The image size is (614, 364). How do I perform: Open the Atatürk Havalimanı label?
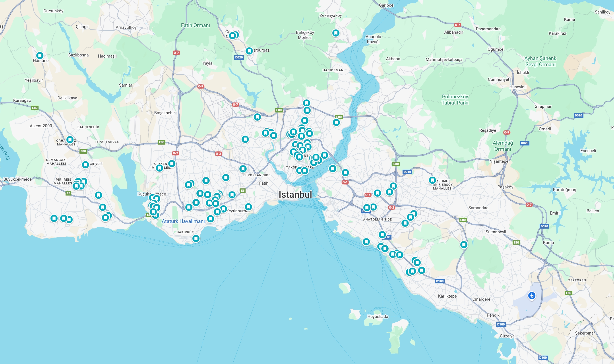[x=183, y=221]
